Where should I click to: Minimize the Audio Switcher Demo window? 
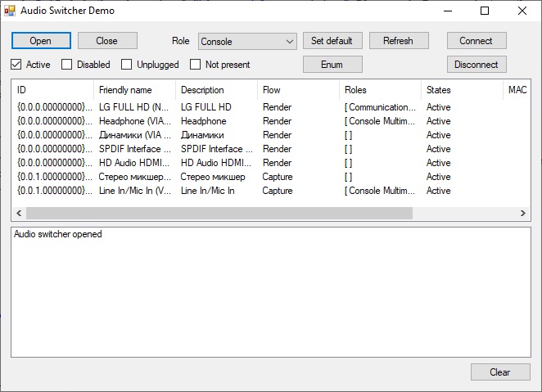click(448, 11)
